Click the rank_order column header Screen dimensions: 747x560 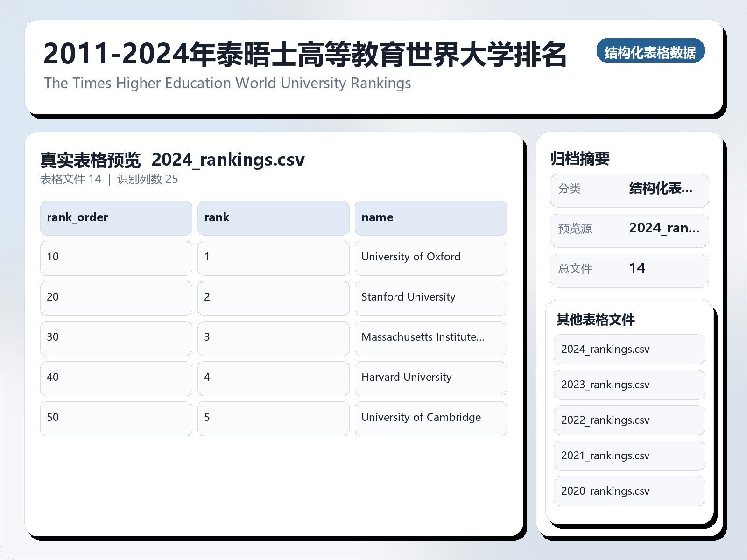point(116,217)
